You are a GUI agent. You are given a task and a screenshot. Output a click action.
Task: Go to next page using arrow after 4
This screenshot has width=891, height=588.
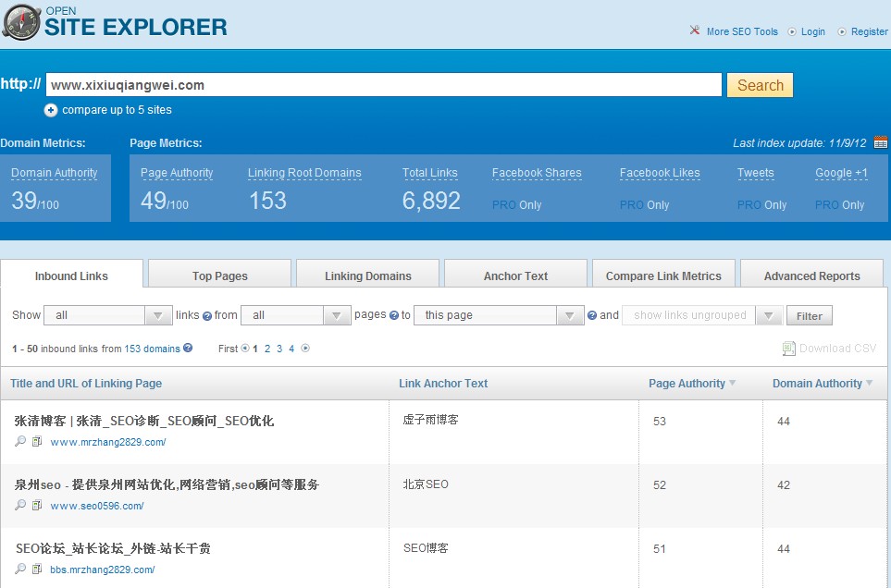click(305, 349)
